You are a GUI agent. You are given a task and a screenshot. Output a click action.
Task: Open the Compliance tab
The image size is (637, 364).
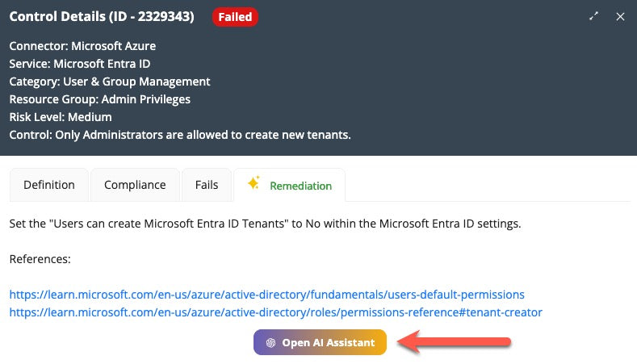point(135,185)
